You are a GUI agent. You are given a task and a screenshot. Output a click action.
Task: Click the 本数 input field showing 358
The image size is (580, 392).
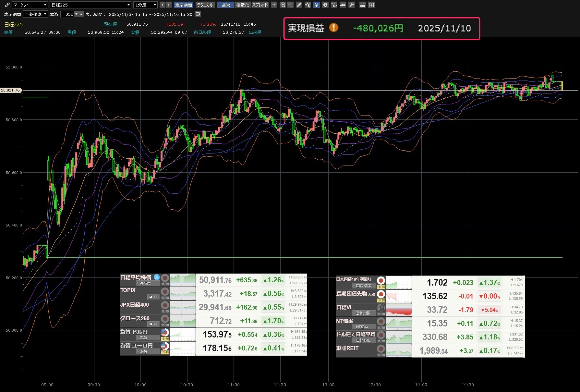point(67,14)
